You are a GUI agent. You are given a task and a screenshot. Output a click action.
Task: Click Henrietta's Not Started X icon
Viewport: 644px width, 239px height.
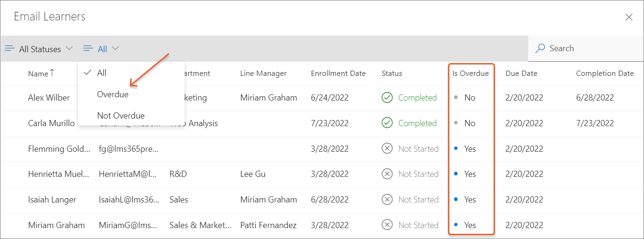tap(387, 174)
